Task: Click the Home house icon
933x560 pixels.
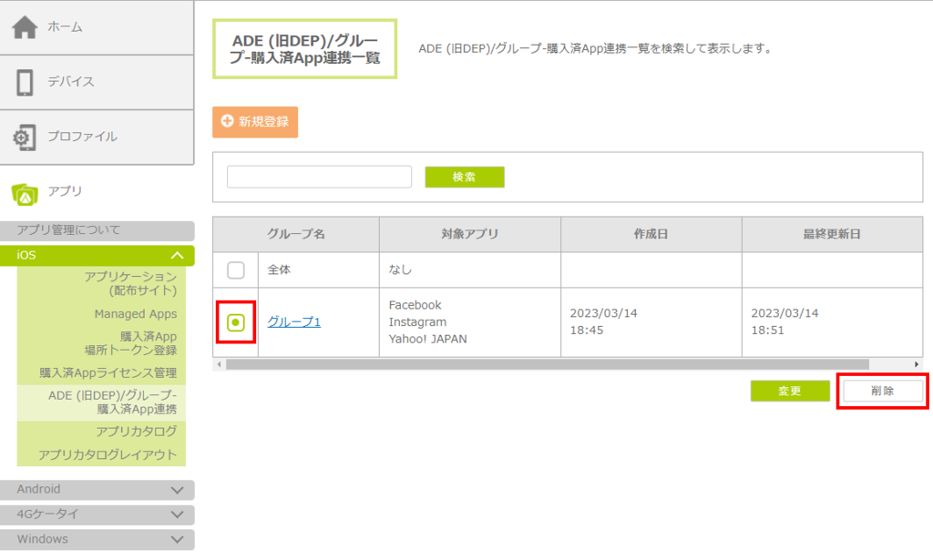Action: 25,27
